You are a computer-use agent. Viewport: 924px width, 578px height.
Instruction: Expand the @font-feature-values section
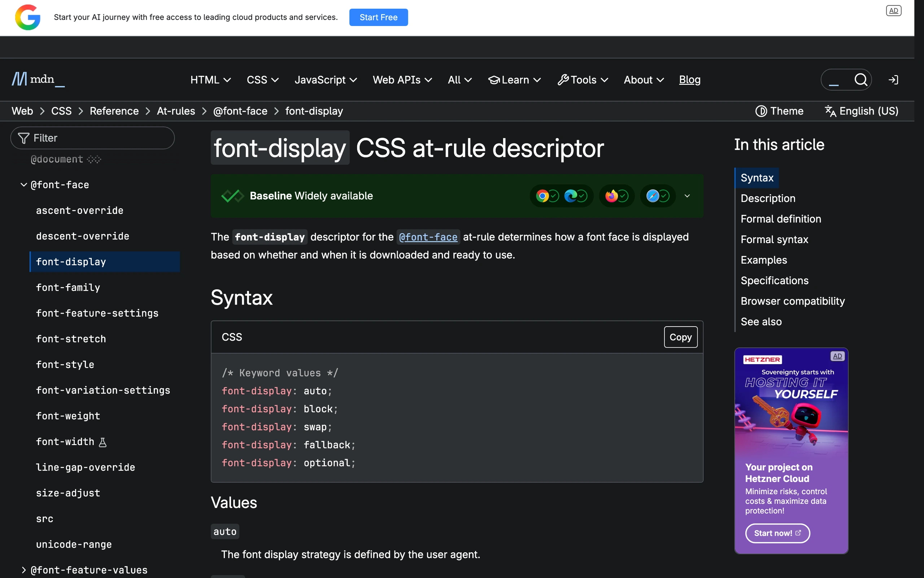(x=24, y=570)
